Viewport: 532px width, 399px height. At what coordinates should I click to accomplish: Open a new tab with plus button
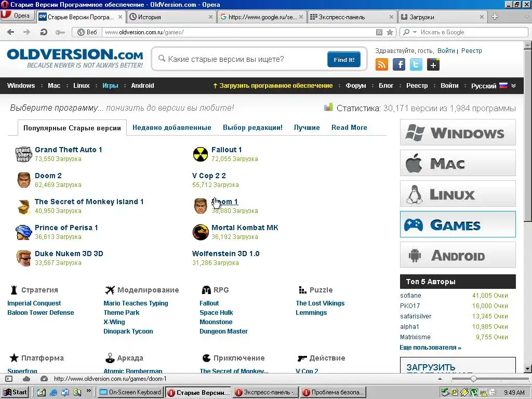495,17
